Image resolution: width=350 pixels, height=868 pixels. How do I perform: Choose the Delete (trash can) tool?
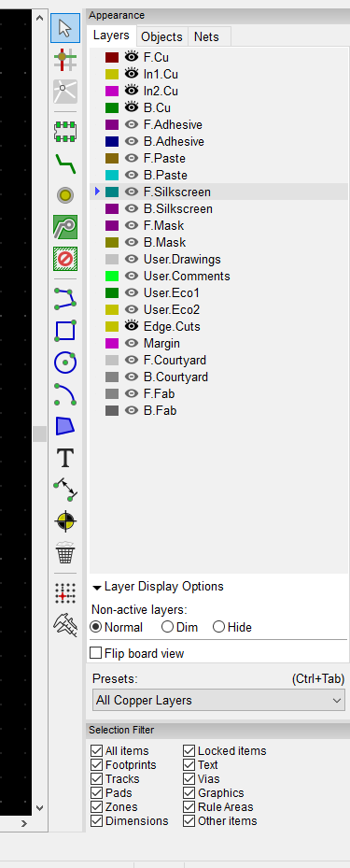[65, 553]
